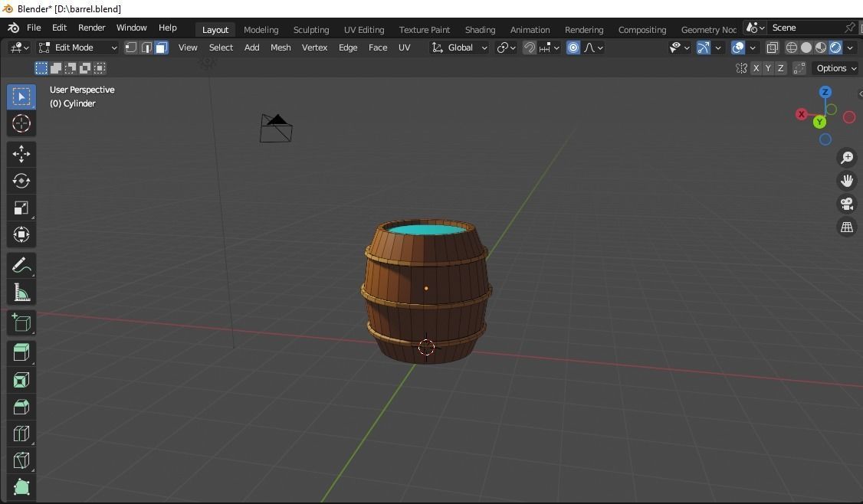Switch to solid shading
The width and height of the screenshot is (863, 504).
pyautogui.click(x=806, y=47)
